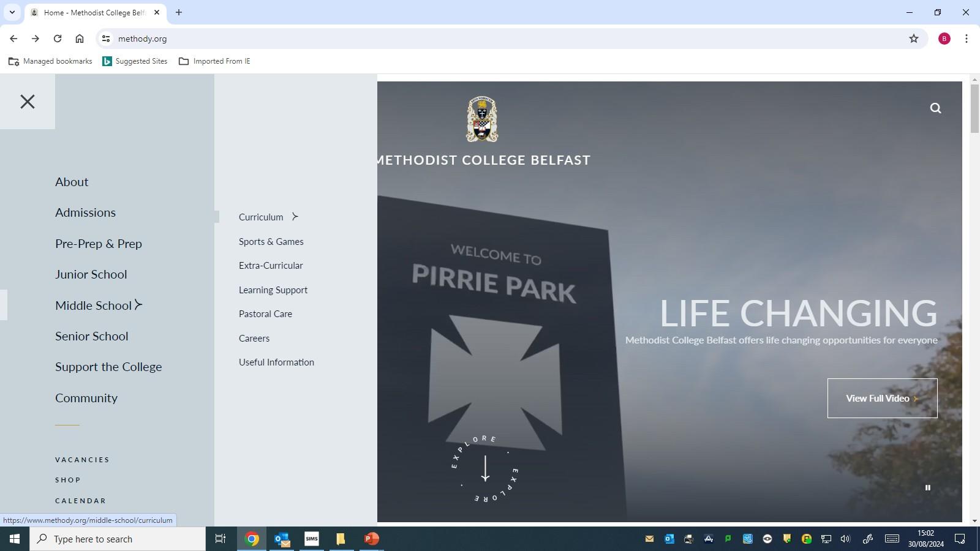Open the Managed bookmarks folder
This screenshot has width=980, height=551.
[50, 61]
